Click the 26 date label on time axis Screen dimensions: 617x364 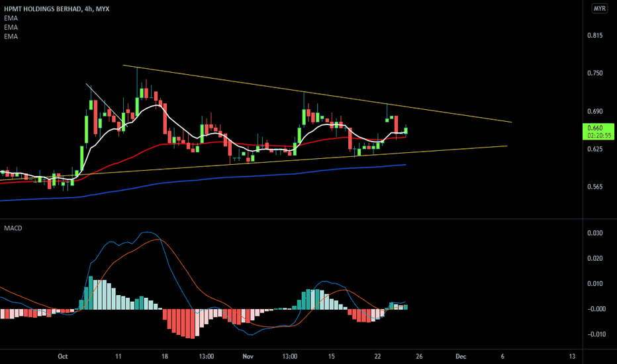tap(420, 357)
